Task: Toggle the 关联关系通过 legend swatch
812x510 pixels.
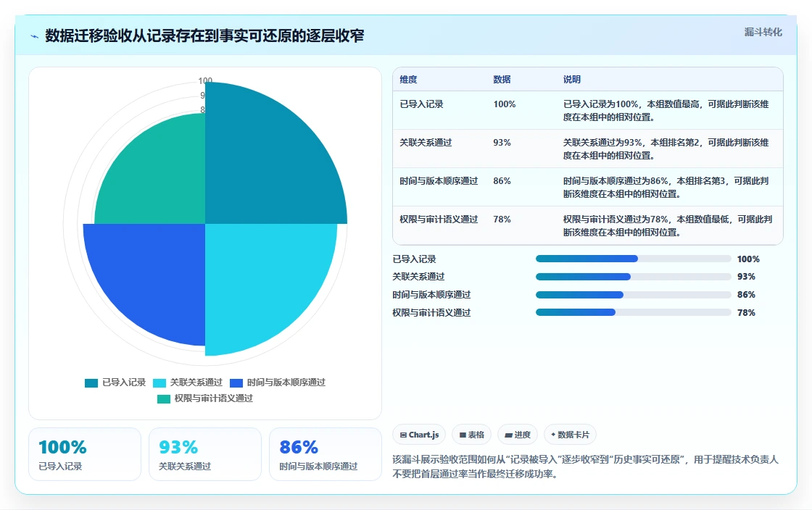Action: coord(159,382)
